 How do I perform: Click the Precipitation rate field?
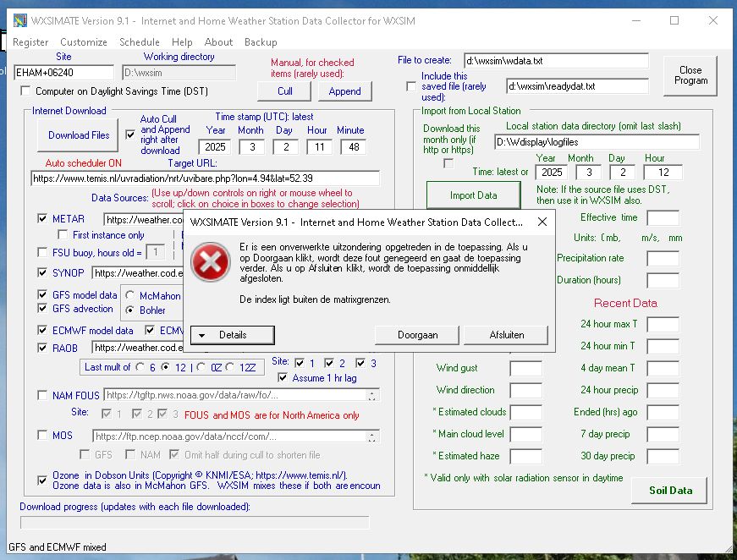point(663,258)
